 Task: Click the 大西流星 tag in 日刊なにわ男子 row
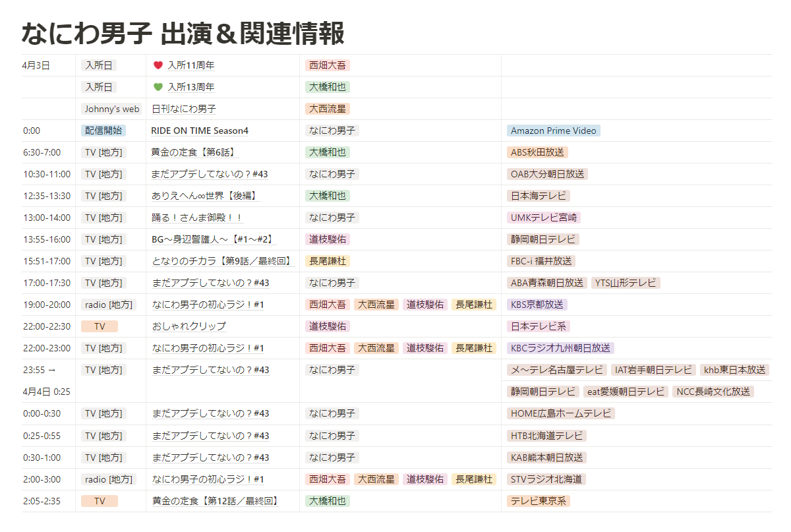(x=328, y=109)
